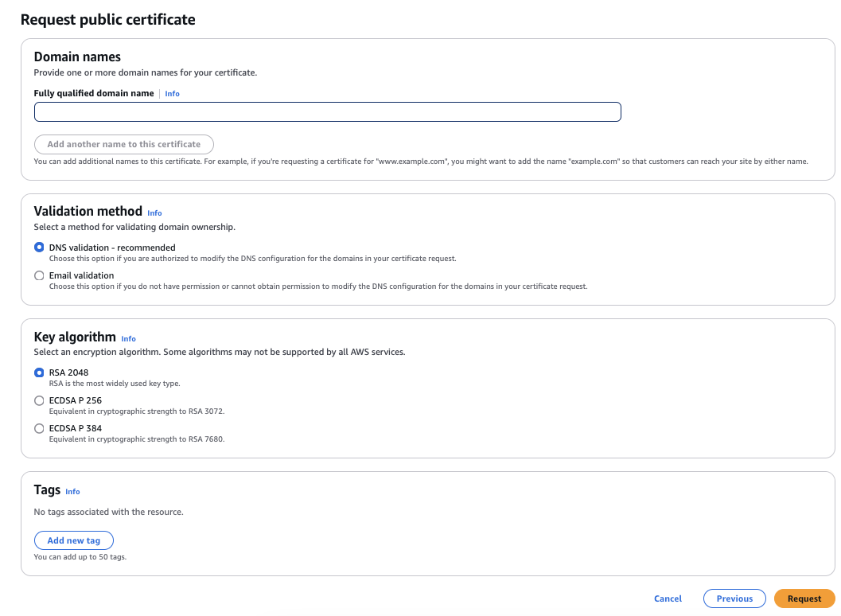This screenshot has width=841, height=616.
Task: Cancel the certificate request
Action: point(668,598)
